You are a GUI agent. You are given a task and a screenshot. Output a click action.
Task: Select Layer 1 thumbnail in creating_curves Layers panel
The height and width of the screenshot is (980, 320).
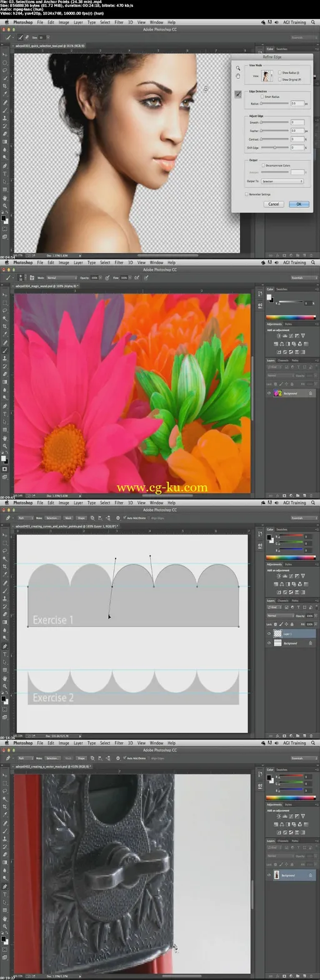pos(278,633)
